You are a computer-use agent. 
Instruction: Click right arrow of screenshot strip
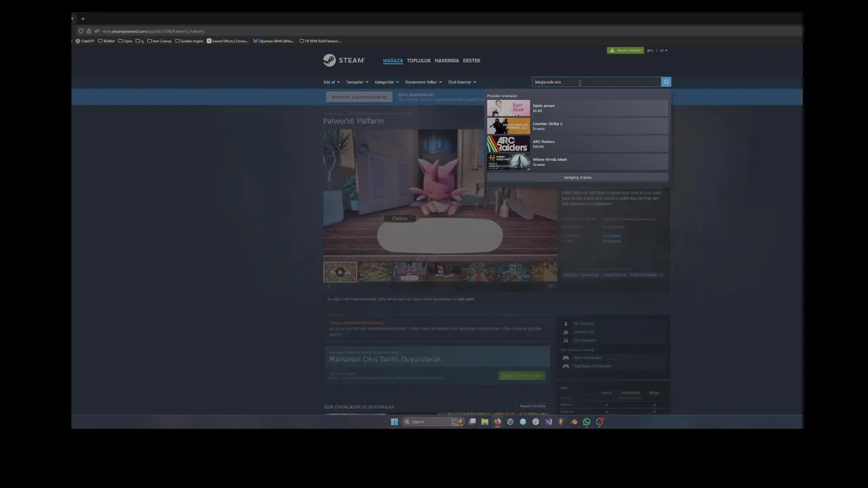[551, 286]
